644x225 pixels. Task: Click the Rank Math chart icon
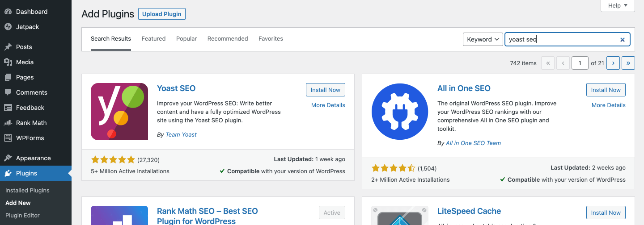click(x=8, y=123)
